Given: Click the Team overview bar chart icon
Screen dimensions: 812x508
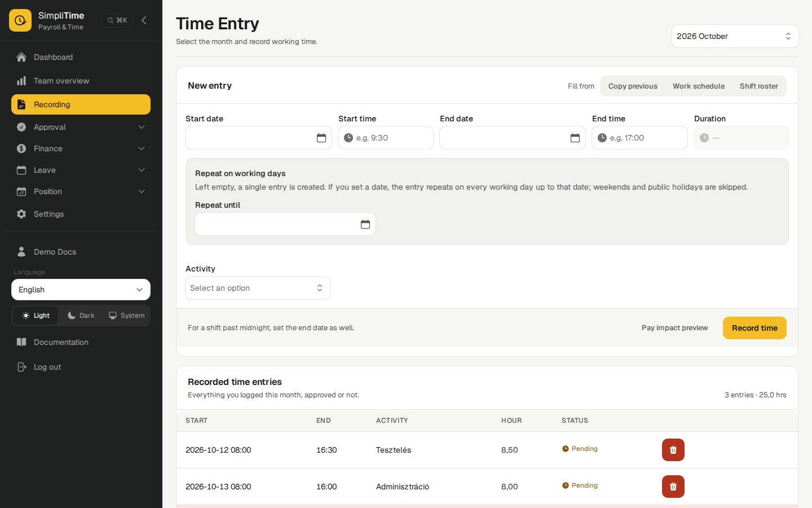Looking at the screenshot, I should (21, 81).
